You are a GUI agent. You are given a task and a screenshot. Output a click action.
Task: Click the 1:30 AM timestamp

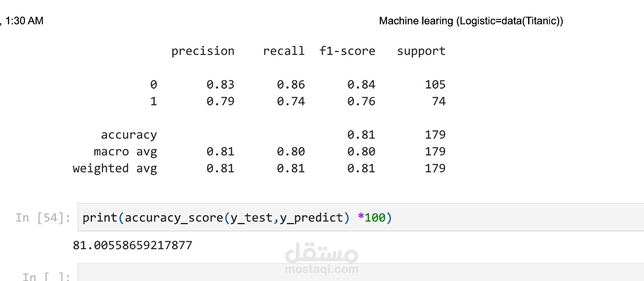pyautogui.click(x=24, y=21)
